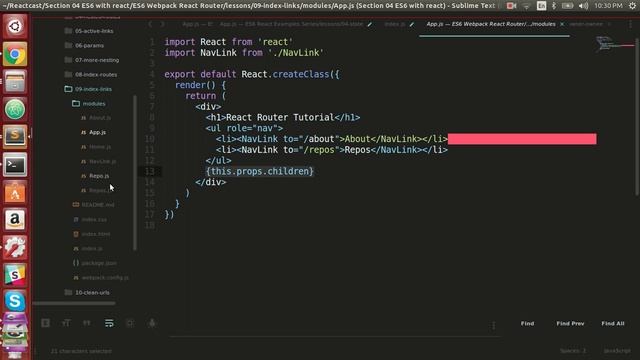Click the Find All button

613,324
